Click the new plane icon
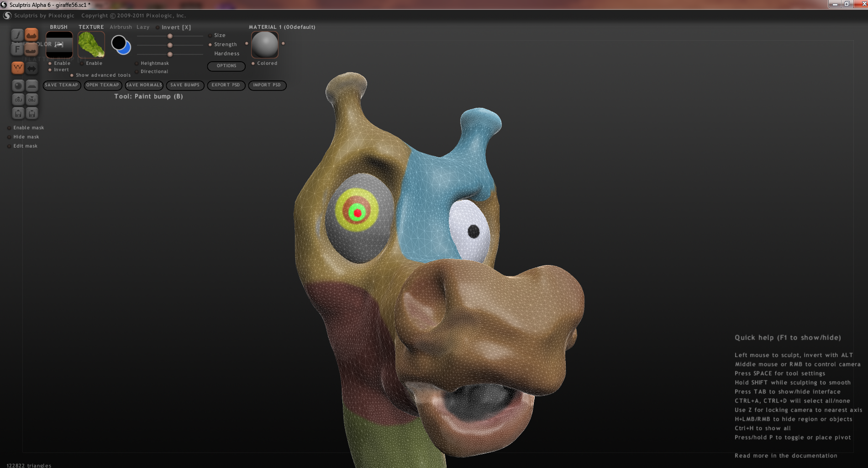Screen dimensions: 868x468 32,85
